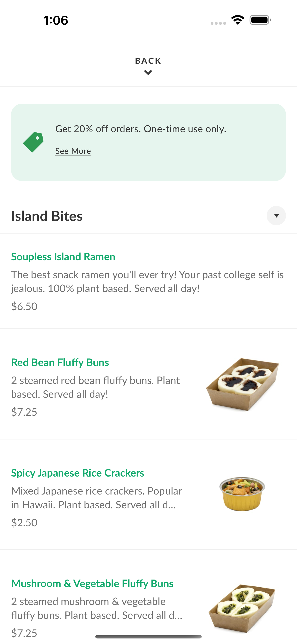View Spicy Japanese Rice Crackers photo
This screenshot has width=297, height=644.
click(242, 494)
